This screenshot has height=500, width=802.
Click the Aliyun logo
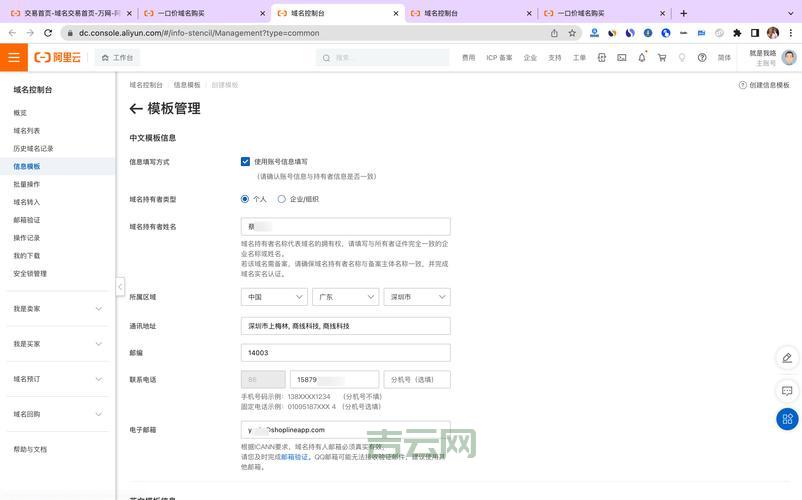57,57
